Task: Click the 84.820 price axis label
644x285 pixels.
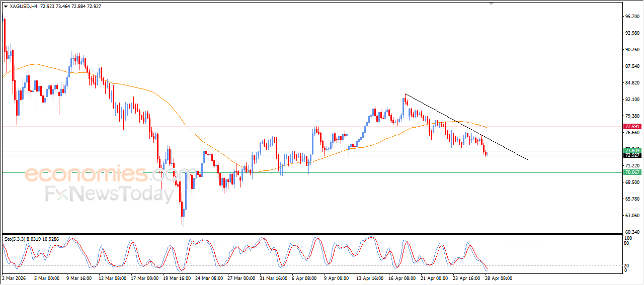Action: pyautogui.click(x=632, y=83)
